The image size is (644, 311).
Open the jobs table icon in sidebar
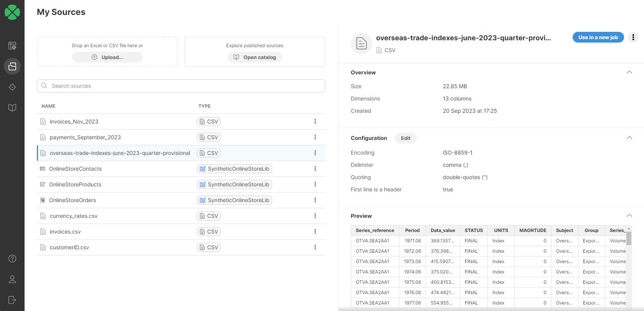click(12, 46)
